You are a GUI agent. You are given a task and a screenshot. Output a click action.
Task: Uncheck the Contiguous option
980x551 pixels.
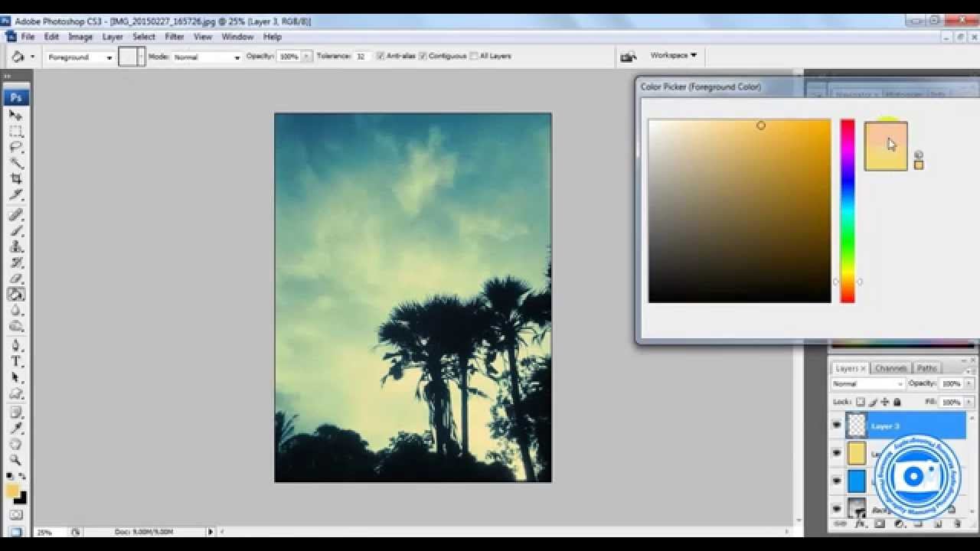423,56
